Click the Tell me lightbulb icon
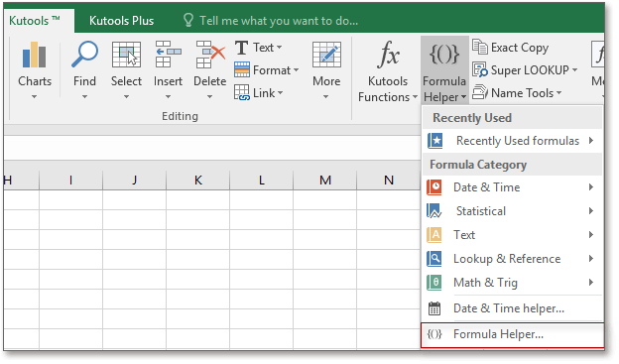Screen dimensions: 619x364 [188, 20]
